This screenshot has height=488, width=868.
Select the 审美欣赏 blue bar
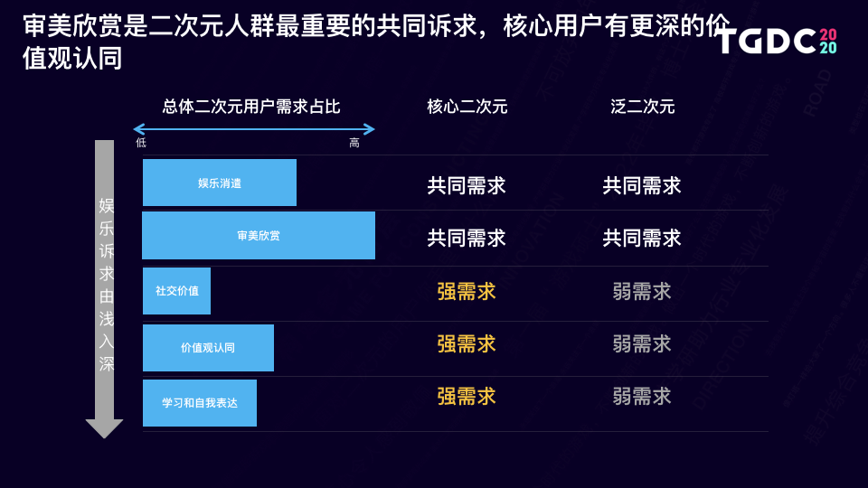[259, 235]
